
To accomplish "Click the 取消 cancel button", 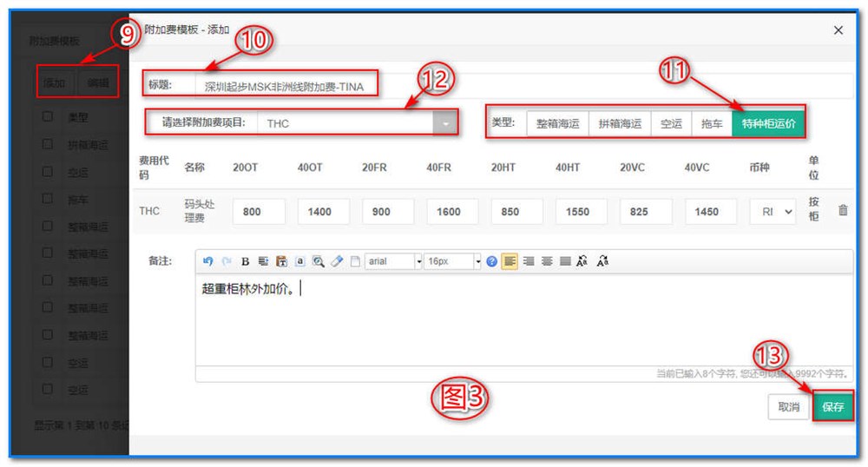I will coord(789,407).
